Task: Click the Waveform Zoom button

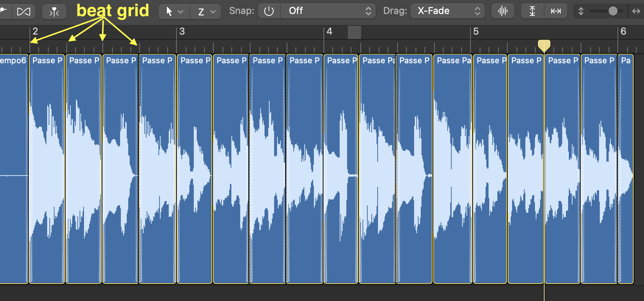Action: (503, 11)
